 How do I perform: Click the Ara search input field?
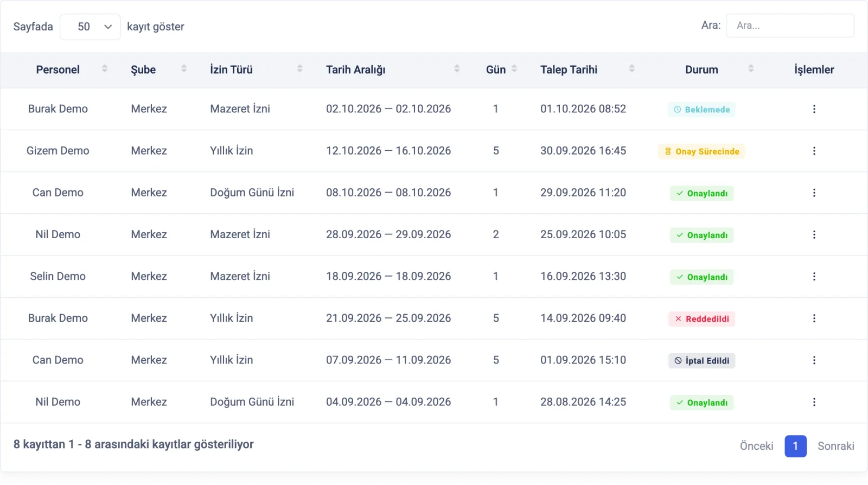click(790, 25)
